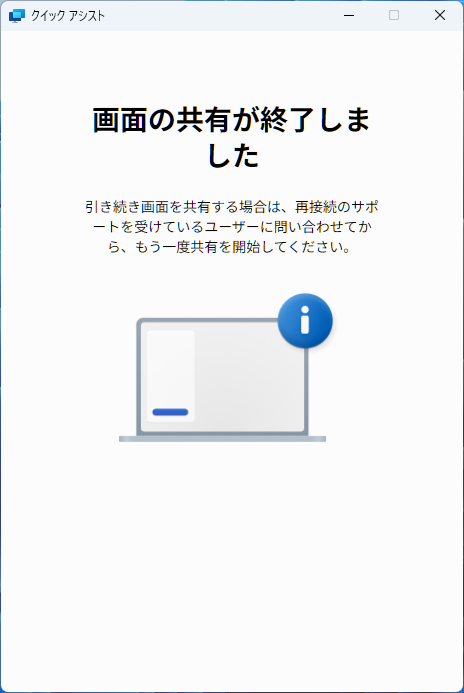
Task: Click the white side panel in laptop illustration
Action: pyautogui.click(x=171, y=376)
